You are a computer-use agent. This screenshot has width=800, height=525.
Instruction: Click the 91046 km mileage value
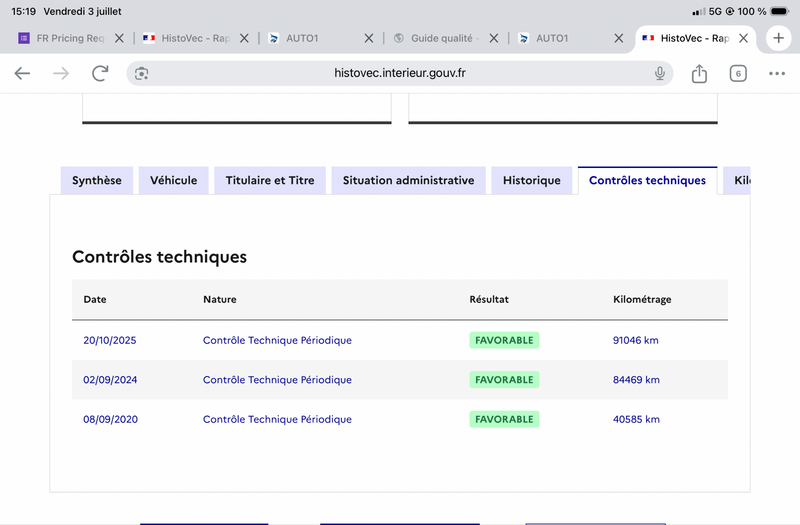(636, 340)
